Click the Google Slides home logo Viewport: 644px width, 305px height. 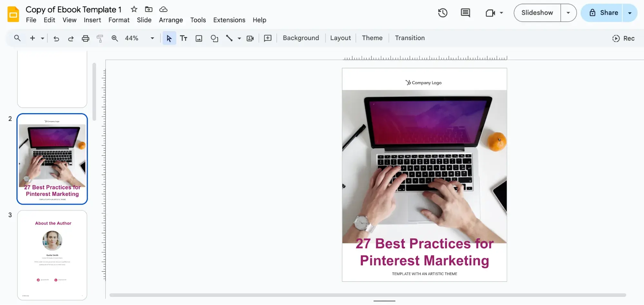tap(13, 14)
